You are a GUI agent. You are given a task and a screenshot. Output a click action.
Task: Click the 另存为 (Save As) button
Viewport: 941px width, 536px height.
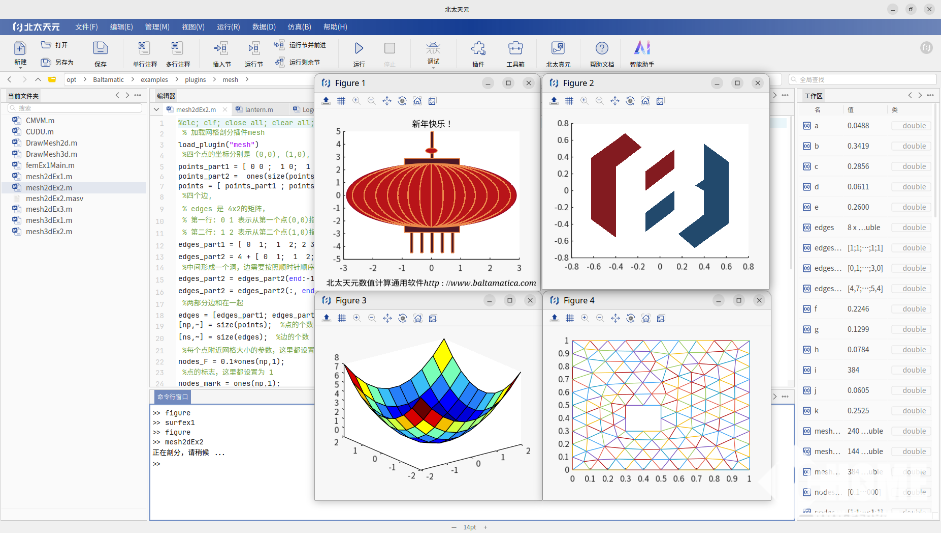point(57,62)
